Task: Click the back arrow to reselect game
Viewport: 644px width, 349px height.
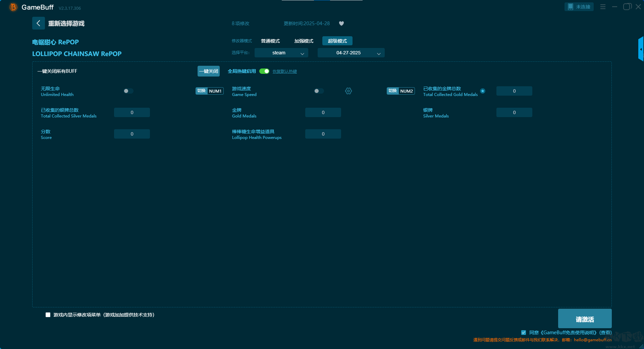Action: [38, 23]
